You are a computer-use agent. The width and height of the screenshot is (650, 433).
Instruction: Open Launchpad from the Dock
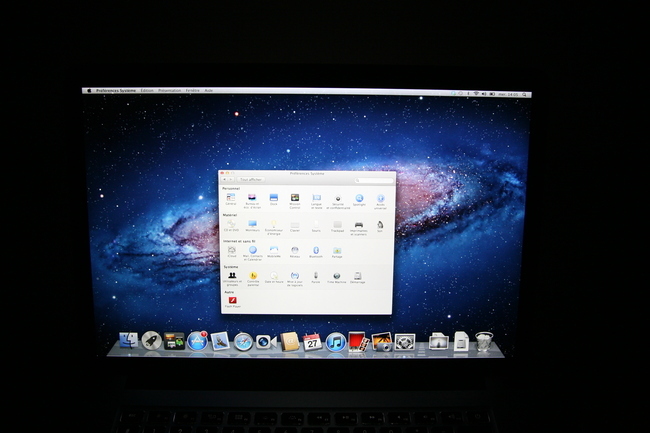coord(151,341)
